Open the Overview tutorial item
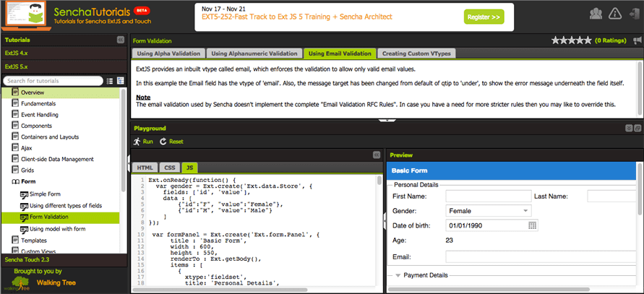 (x=61, y=92)
